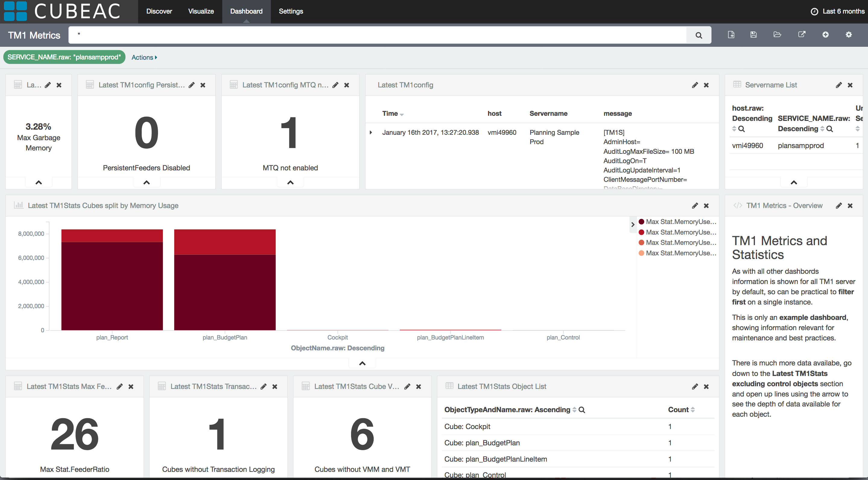Edit the Servername List panel

pyautogui.click(x=839, y=85)
